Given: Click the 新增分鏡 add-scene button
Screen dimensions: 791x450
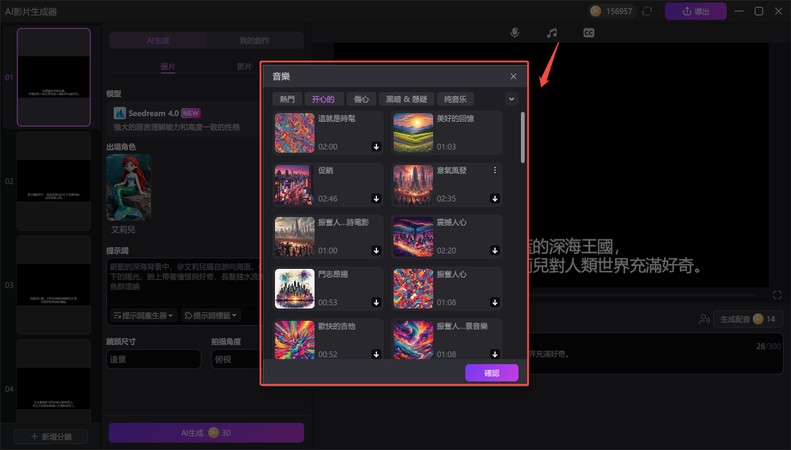Looking at the screenshot, I should point(51,436).
